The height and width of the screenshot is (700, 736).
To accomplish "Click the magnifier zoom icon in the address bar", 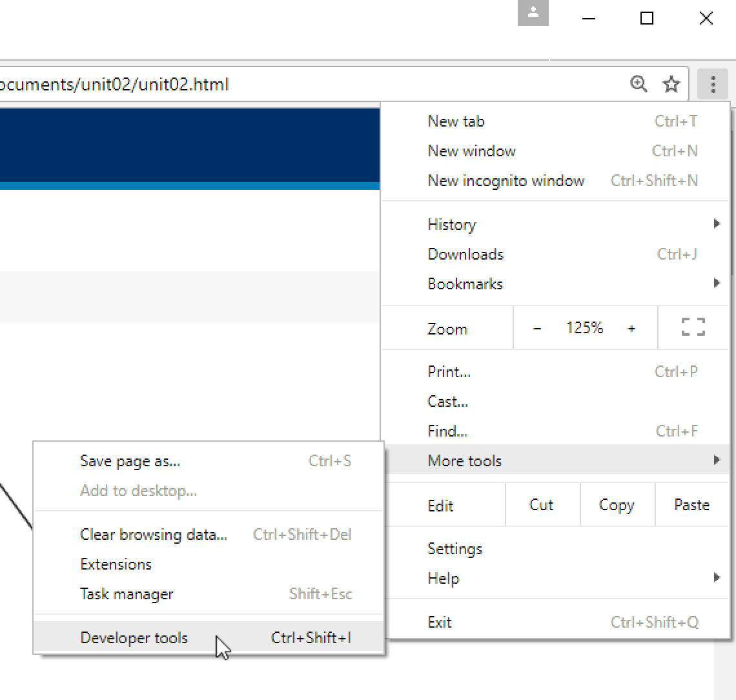I will [x=639, y=84].
